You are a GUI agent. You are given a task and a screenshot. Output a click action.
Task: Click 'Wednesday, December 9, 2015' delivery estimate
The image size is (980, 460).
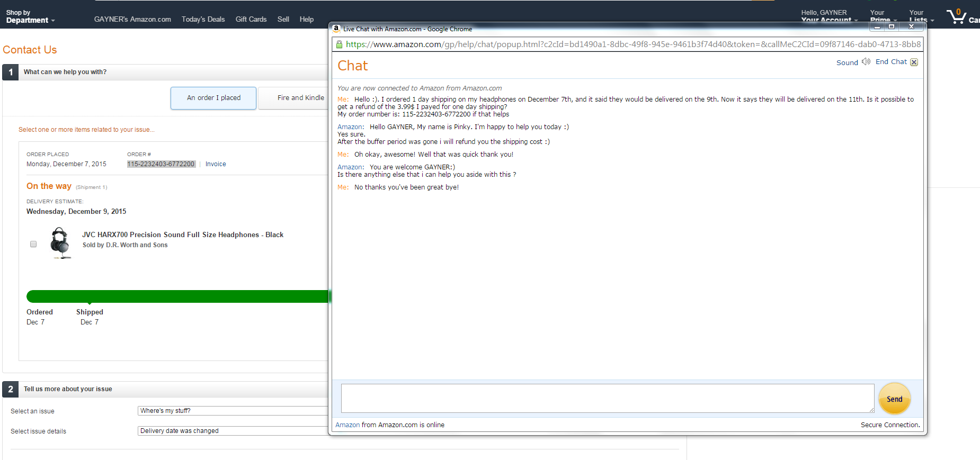point(76,212)
